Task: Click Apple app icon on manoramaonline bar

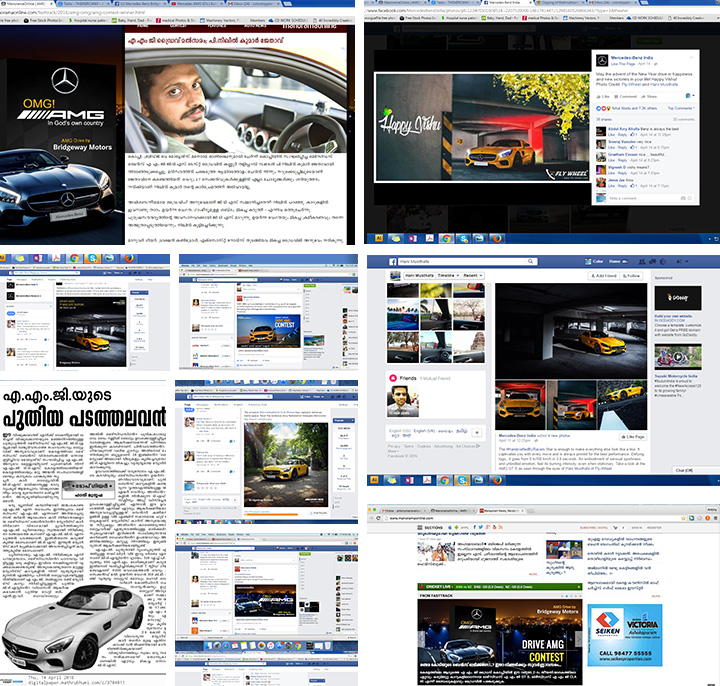Action: (x=450, y=528)
